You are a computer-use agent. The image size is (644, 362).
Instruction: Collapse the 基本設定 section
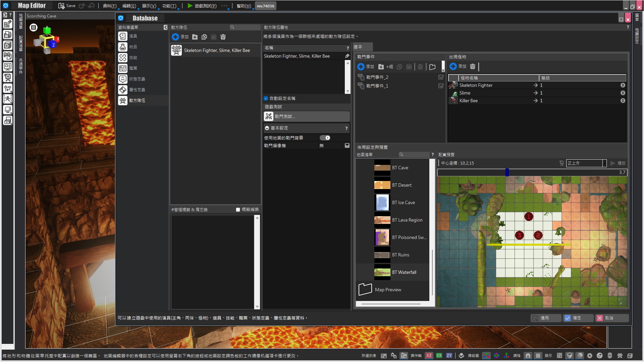coord(267,128)
